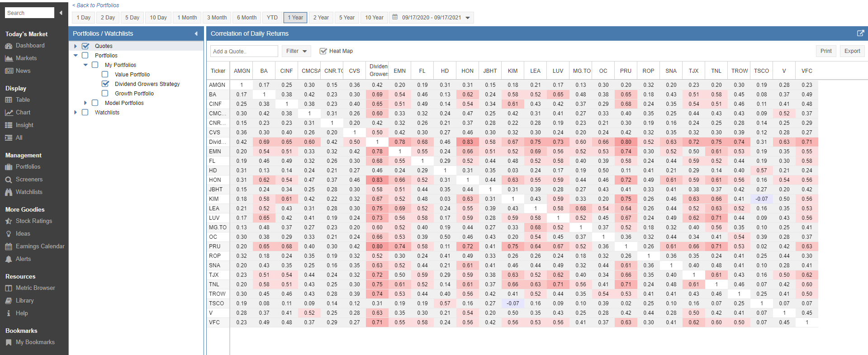The image size is (868, 355).
Task: Open Screeners magnifier icon
Action: point(9,180)
